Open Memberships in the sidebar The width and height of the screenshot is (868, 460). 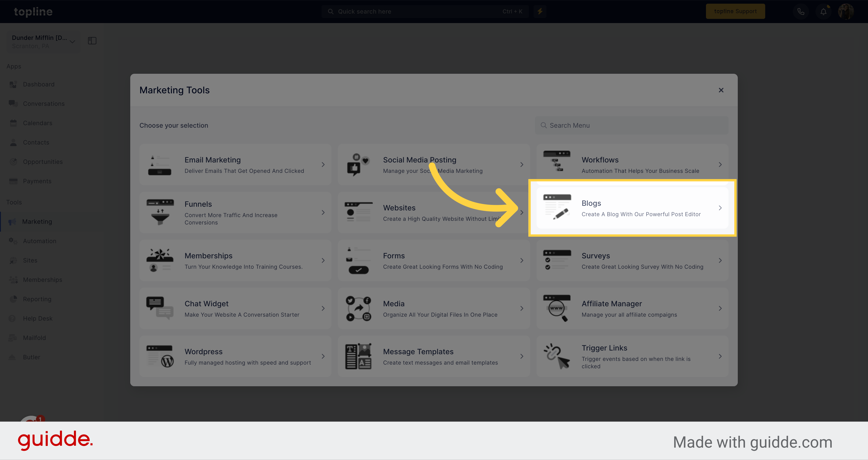[42, 280]
